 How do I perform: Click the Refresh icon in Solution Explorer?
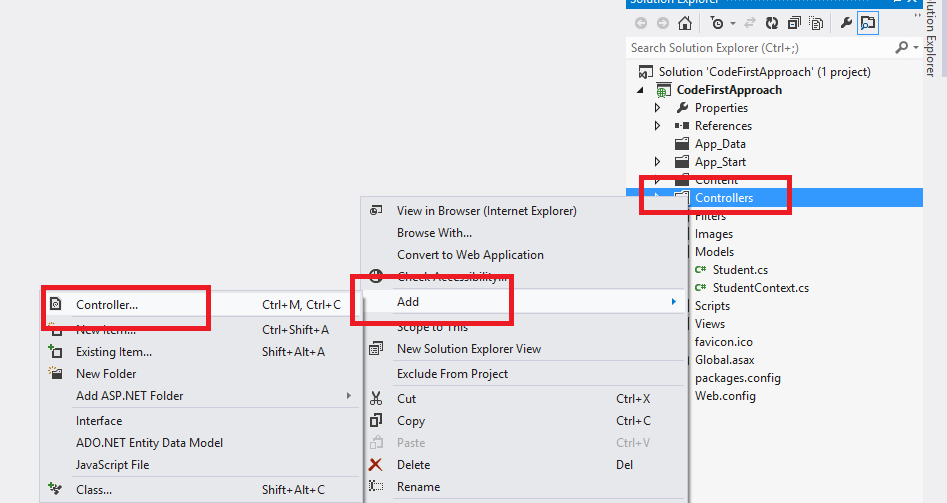click(x=772, y=23)
